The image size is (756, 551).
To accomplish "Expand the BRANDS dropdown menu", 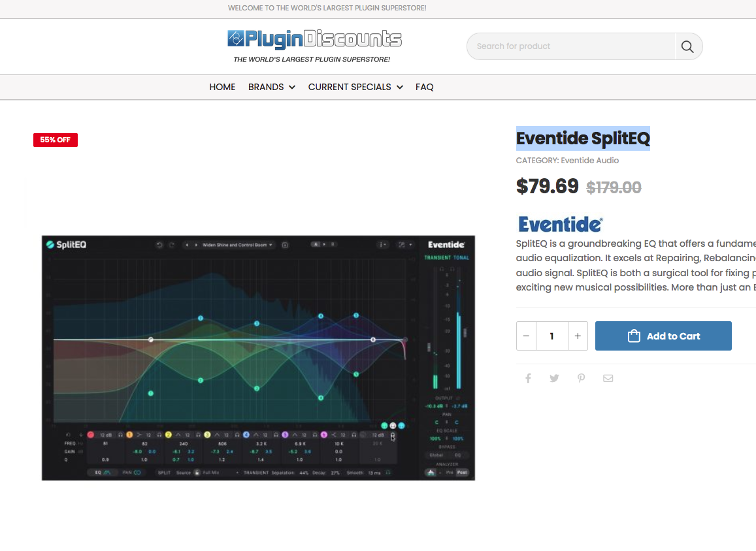I will coord(271,87).
